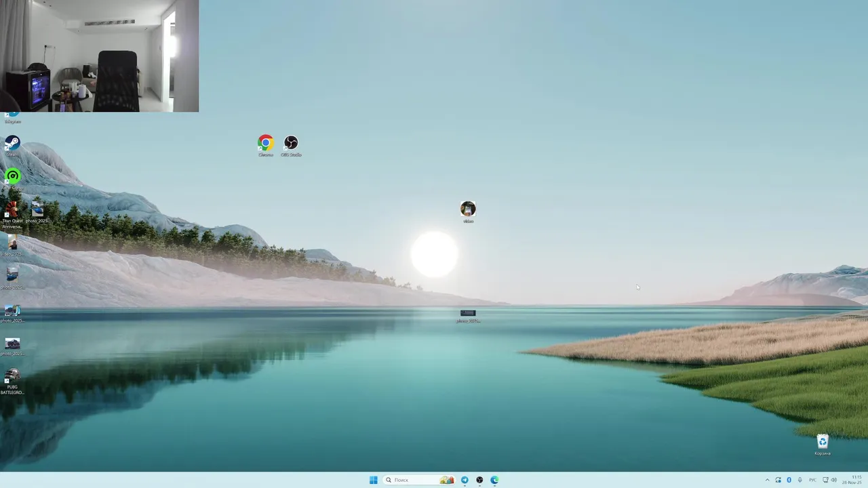The height and width of the screenshot is (488, 868).
Task: Select the Steam desktop shortcut
Action: click(x=12, y=146)
